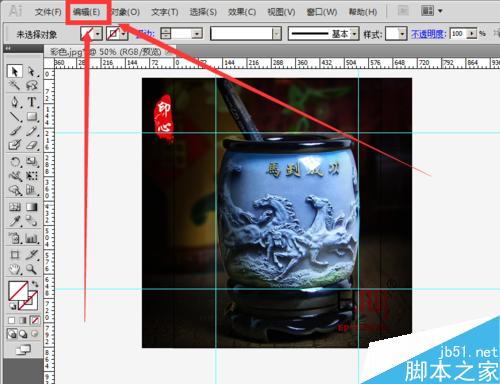This screenshot has height=384, width=500.
Task: Open the fill color dropdown in the control bar
Action: tap(98, 34)
